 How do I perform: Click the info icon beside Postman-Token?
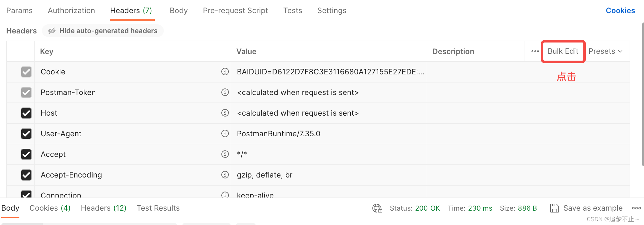225,92
